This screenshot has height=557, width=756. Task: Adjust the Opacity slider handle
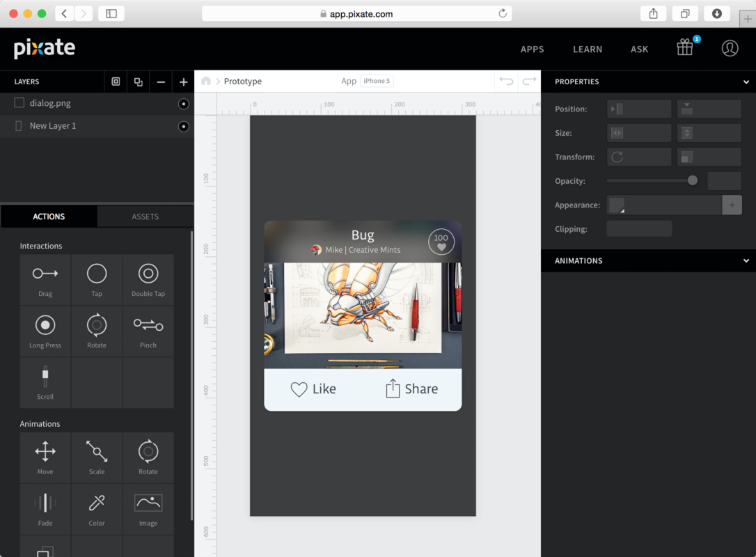coord(693,181)
